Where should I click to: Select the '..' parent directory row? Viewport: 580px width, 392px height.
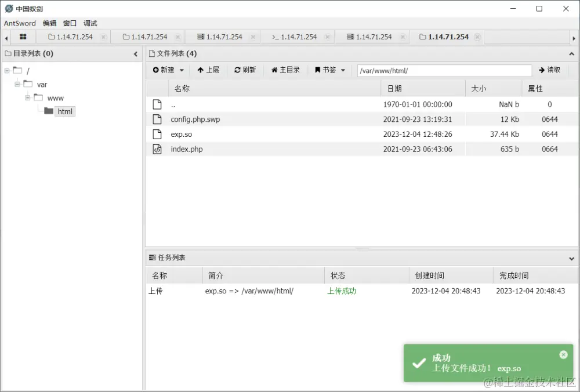coord(362,104)
